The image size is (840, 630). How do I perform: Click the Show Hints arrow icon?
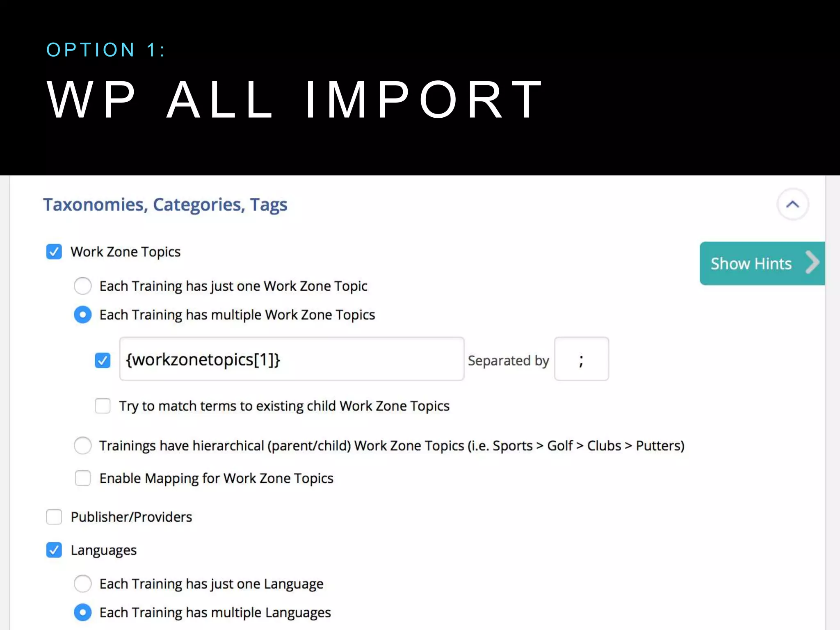click(812, 262)
